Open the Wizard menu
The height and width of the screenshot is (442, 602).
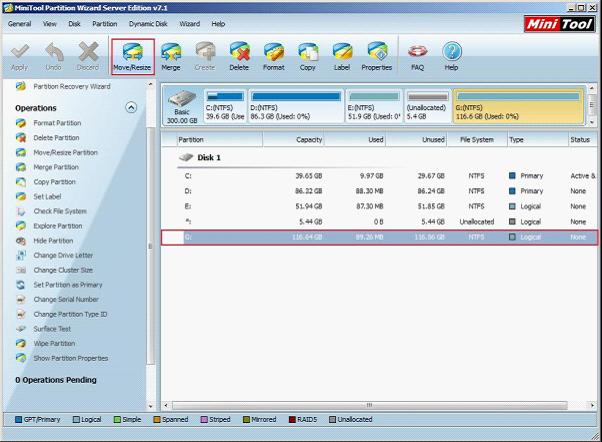click(x=190, y=24)
